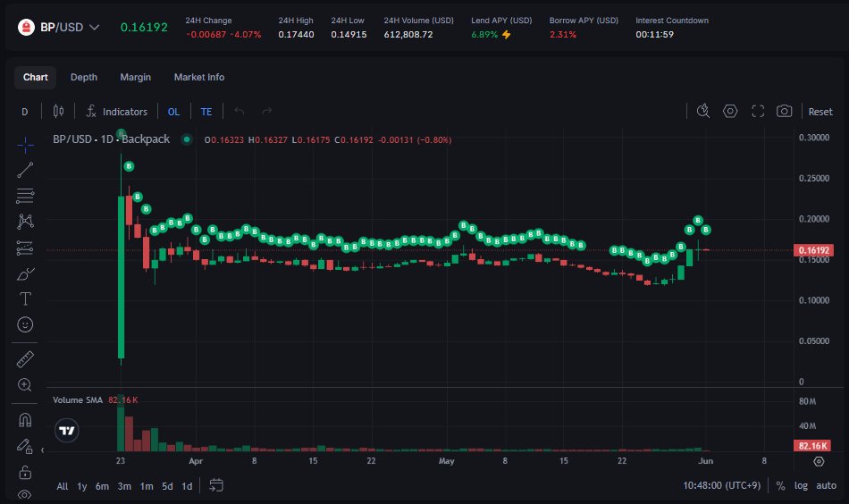849x504 pixels.
Task: Select the 6m time range
Action: click(102, 486)
